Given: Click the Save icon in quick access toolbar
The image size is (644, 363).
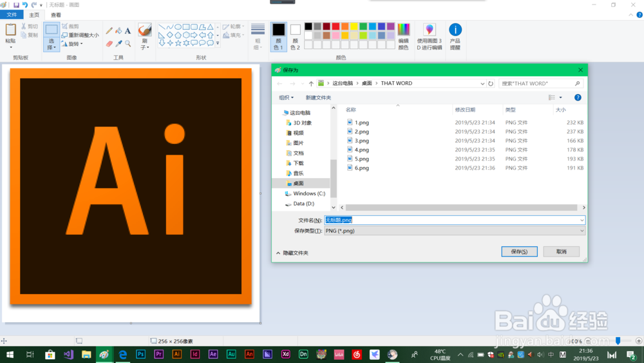Looking at the screenshot, I should pos(16,5).
